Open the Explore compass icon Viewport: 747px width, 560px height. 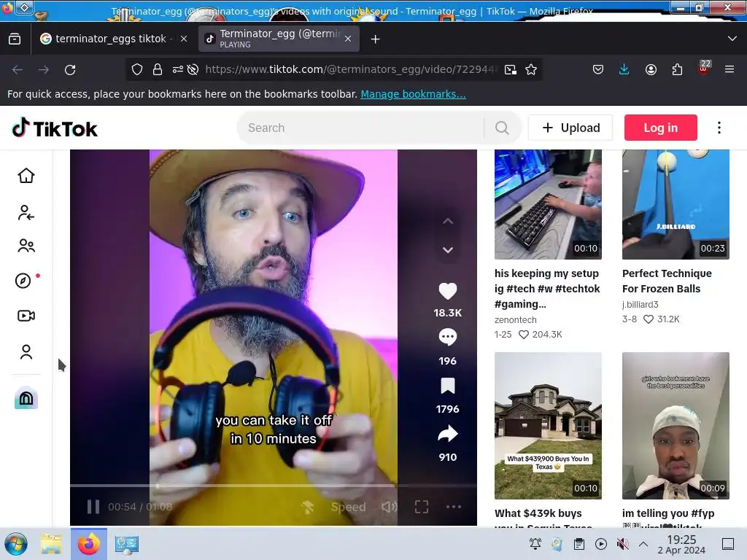coord(23,281)
